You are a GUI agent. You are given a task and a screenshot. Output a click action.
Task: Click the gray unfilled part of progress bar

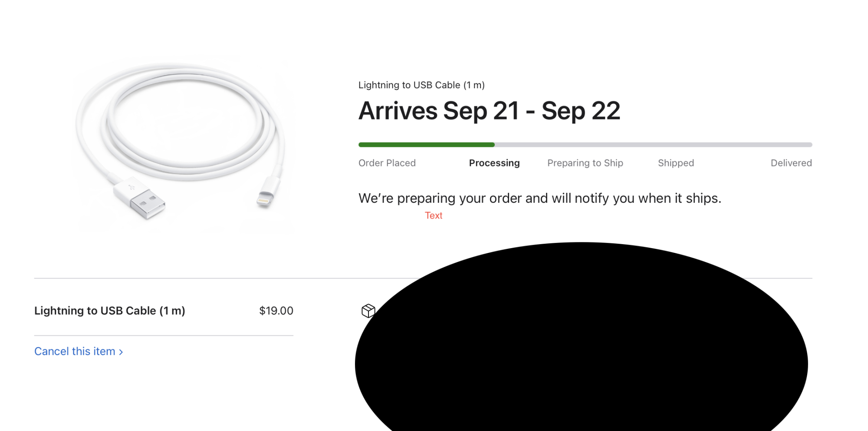tap(653, 145)
